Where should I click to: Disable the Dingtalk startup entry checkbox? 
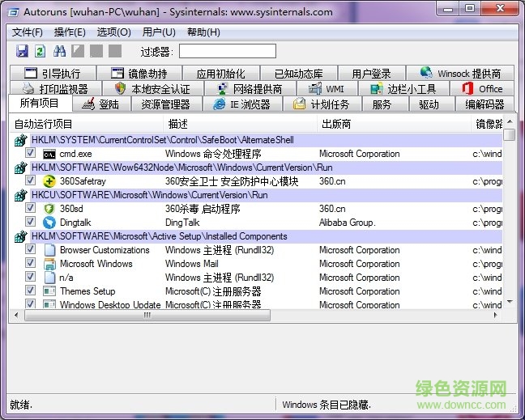[30, 222]
